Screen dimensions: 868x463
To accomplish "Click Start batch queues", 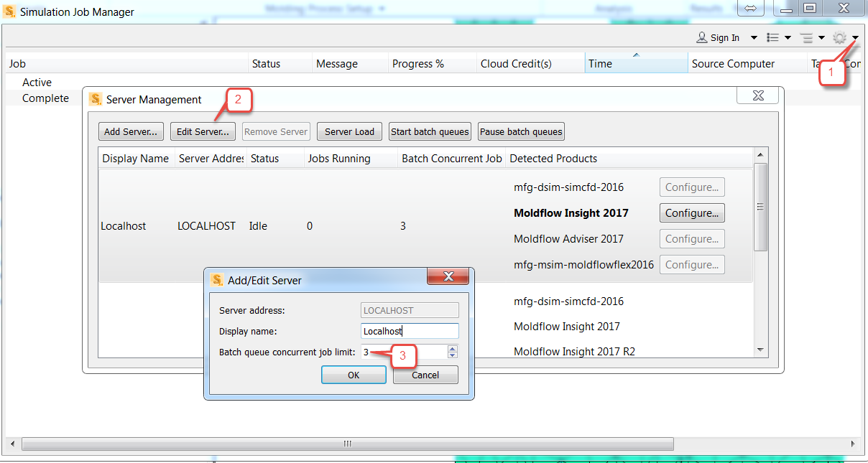I will pyautogui.click(x=430, y=131).
